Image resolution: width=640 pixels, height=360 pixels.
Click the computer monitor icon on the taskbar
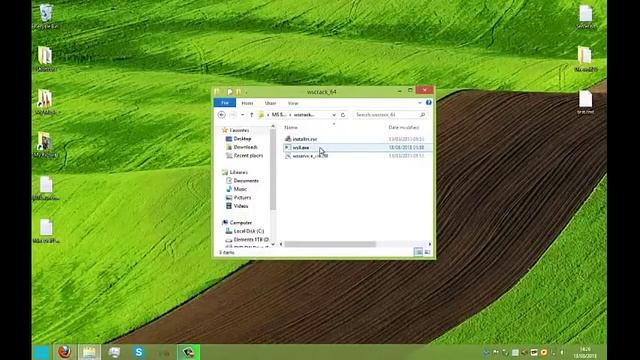[114, 352]
